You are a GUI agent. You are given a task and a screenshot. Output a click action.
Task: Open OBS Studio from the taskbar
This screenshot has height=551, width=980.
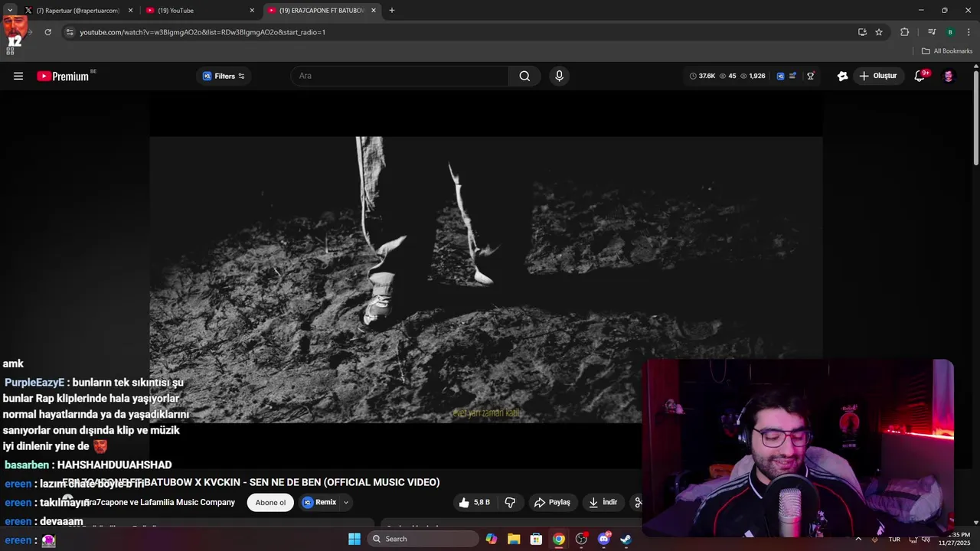pos(581,539)
